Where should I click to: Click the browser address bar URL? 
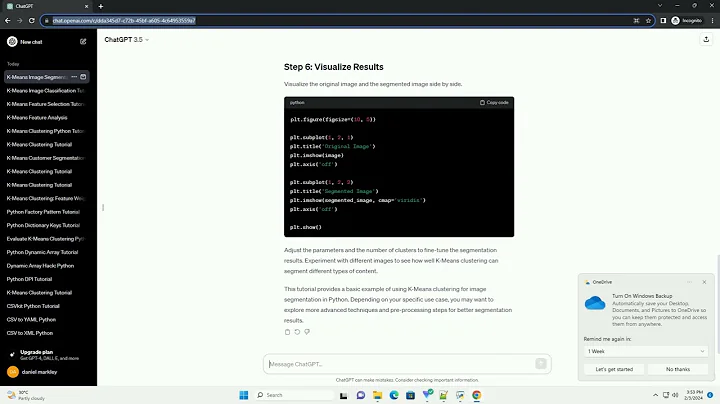[124, 20]
